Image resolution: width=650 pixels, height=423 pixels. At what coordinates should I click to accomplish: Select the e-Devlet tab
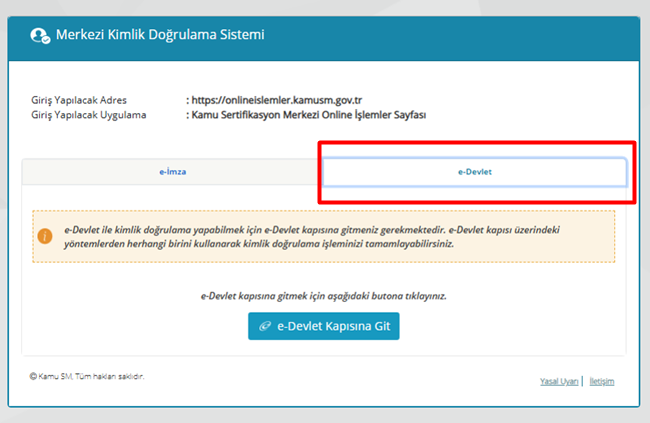coord(475,172)
